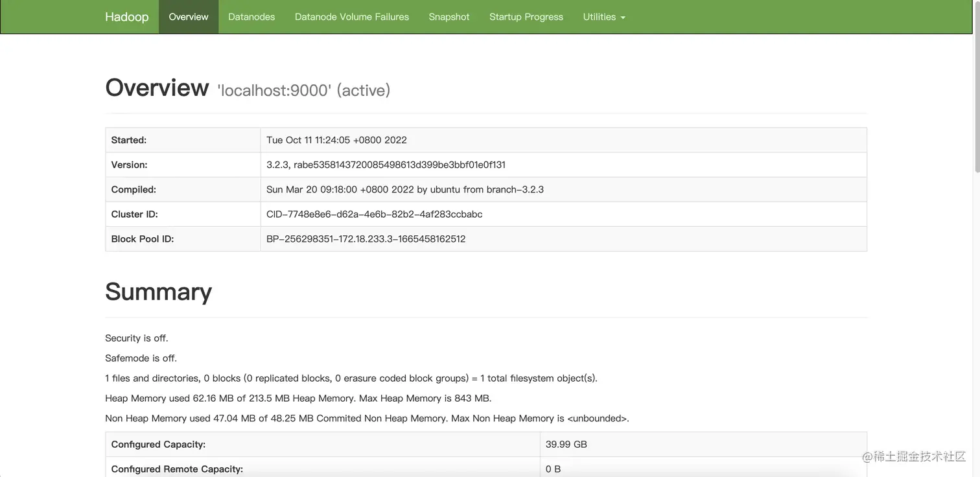The height and width of the screenshot is (477, 980).
Task: Click the Version: label cell
Action: click(x=183, y=165)
